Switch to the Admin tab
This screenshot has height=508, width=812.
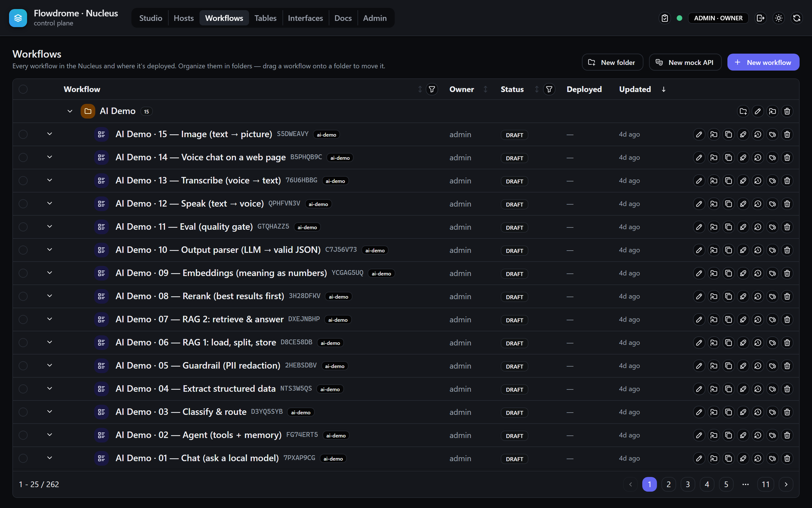(x=375, y=18)
